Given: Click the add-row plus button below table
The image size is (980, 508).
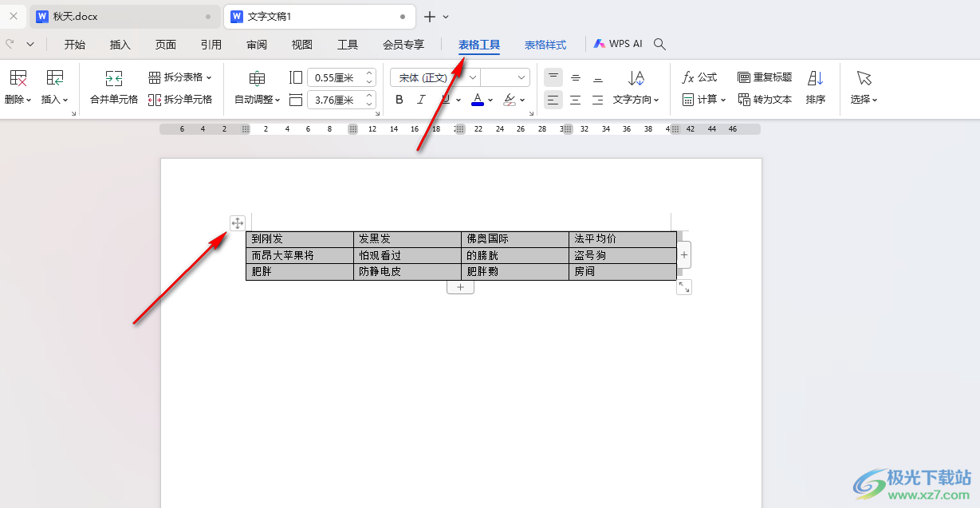Looking at the screenshot, I should 460,287.
